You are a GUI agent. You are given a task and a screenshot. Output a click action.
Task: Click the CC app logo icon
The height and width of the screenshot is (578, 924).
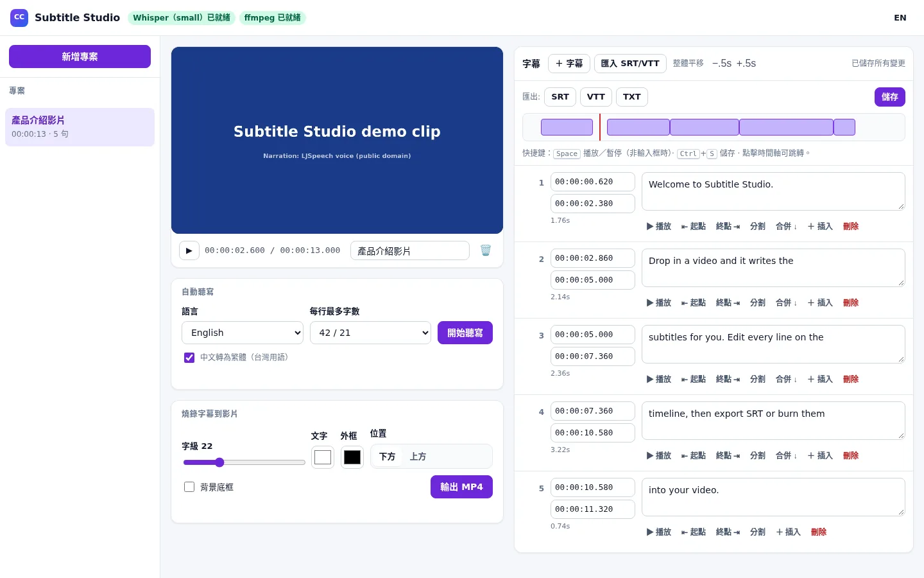pyautogui.click(x=19, y=17)
